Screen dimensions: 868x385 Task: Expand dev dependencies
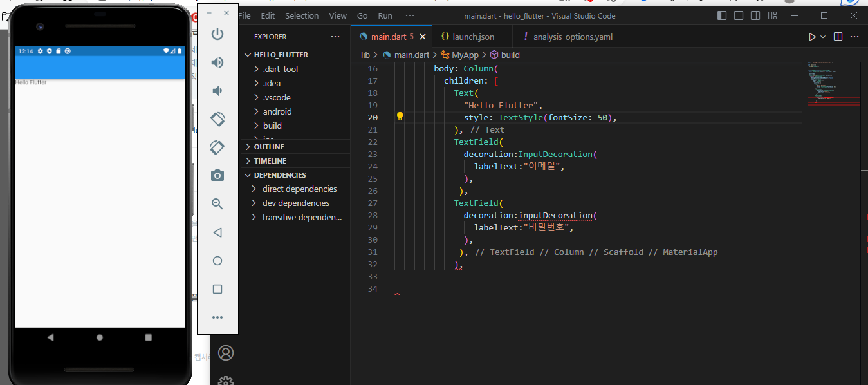click(x=296, y=203)
